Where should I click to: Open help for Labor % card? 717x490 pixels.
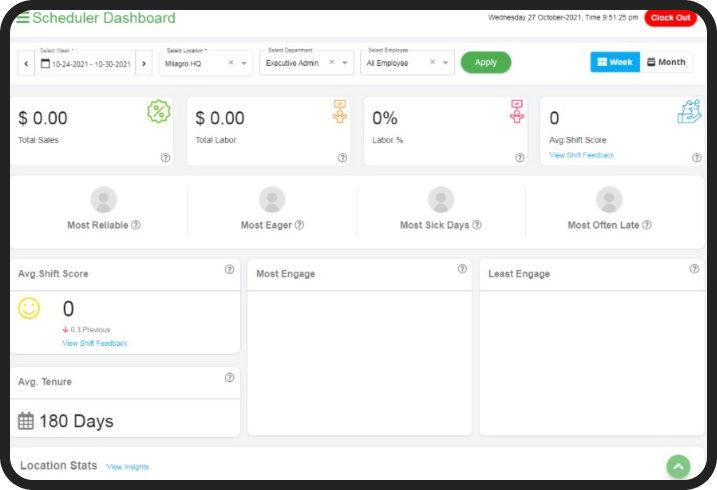520,158
